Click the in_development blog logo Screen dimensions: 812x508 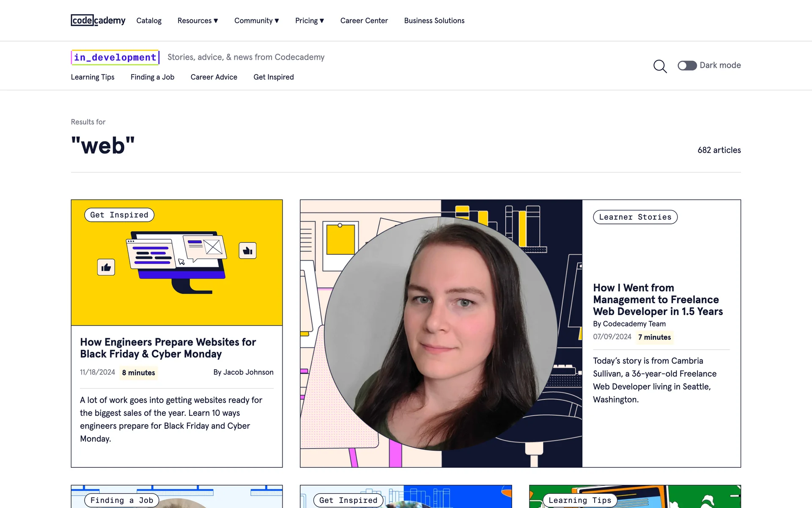point(115,57)
